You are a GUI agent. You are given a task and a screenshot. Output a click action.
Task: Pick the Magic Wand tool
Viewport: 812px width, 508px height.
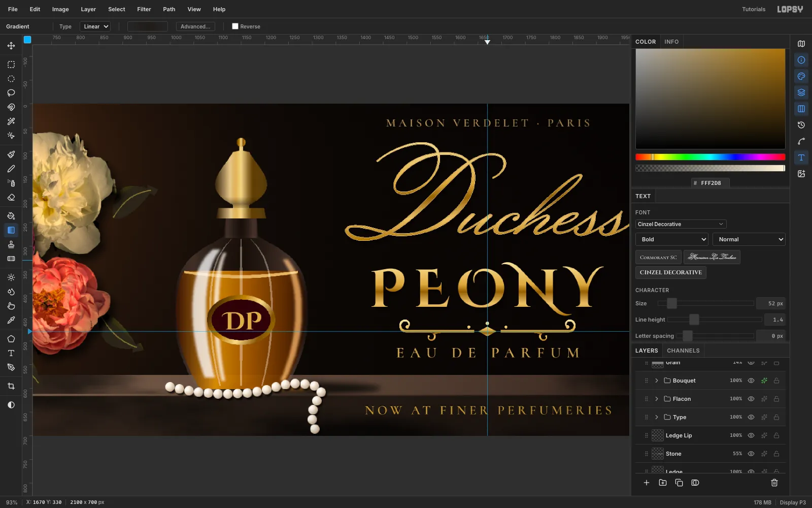click(x=11, y=121)
